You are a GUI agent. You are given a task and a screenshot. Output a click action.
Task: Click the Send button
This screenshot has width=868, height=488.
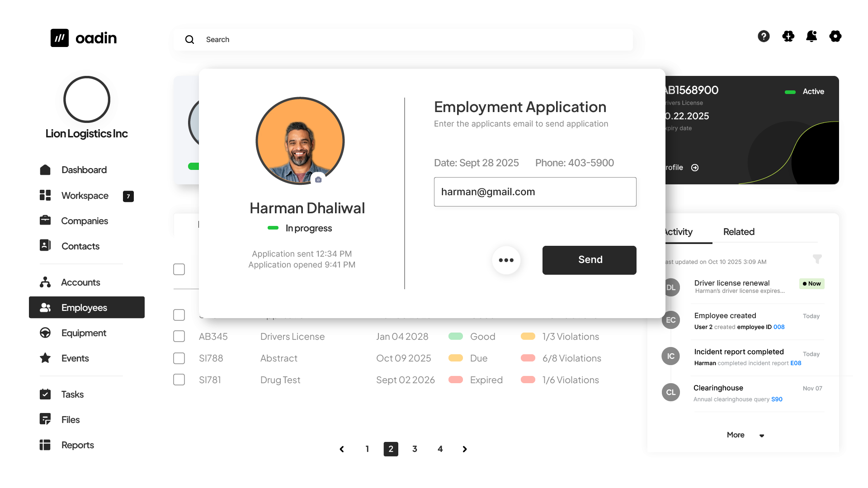point(589,260)
